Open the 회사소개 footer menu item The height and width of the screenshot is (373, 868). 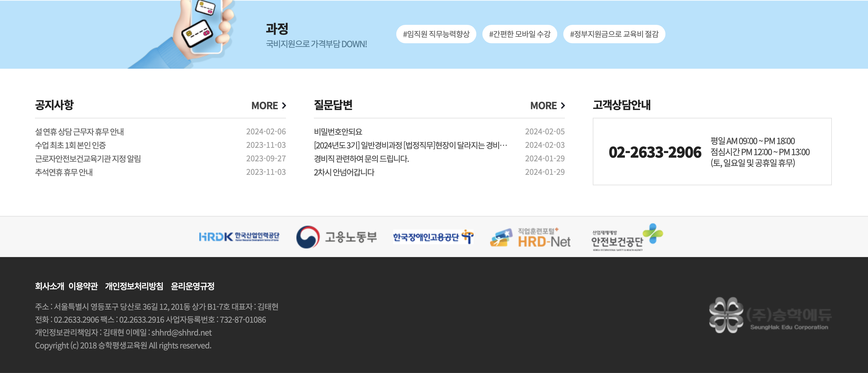pyautogui.click(x=49, y=286)
